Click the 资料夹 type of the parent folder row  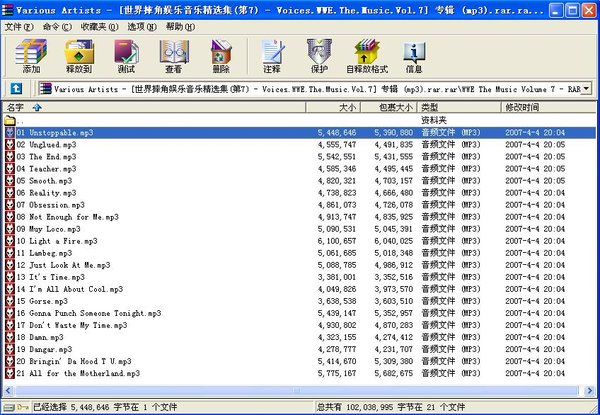coord(434,120)
